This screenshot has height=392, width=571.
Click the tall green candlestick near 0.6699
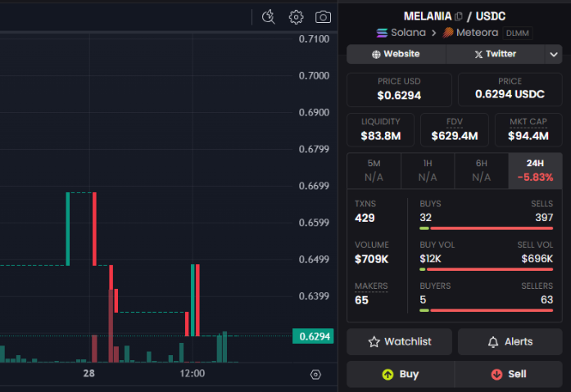click(x=68, y=229)
